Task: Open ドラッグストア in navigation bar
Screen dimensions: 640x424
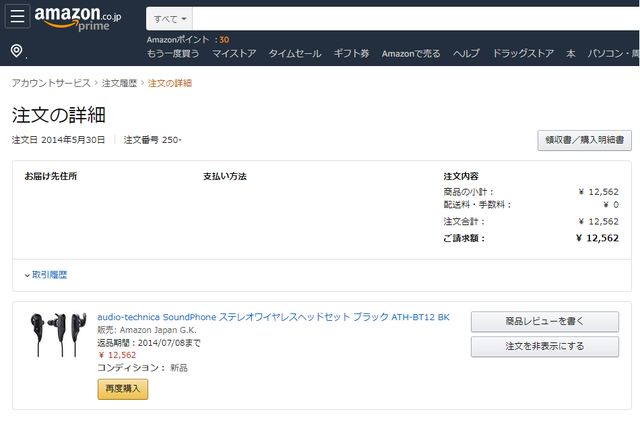Action: coord(523,53)
